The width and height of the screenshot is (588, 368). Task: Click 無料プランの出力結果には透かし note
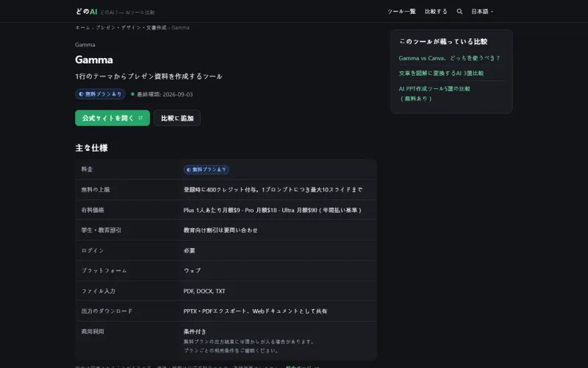pyautogui.click(x=249, y=346)
